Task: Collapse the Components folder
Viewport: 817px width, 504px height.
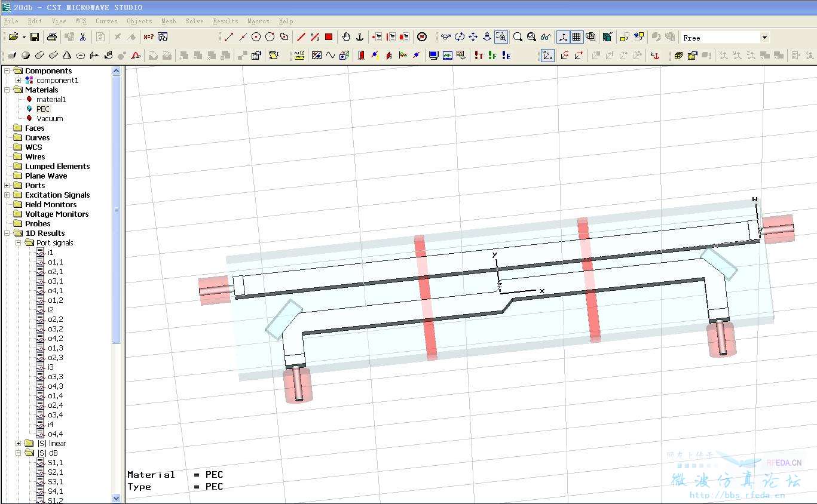Action: (x=7, y=70)
